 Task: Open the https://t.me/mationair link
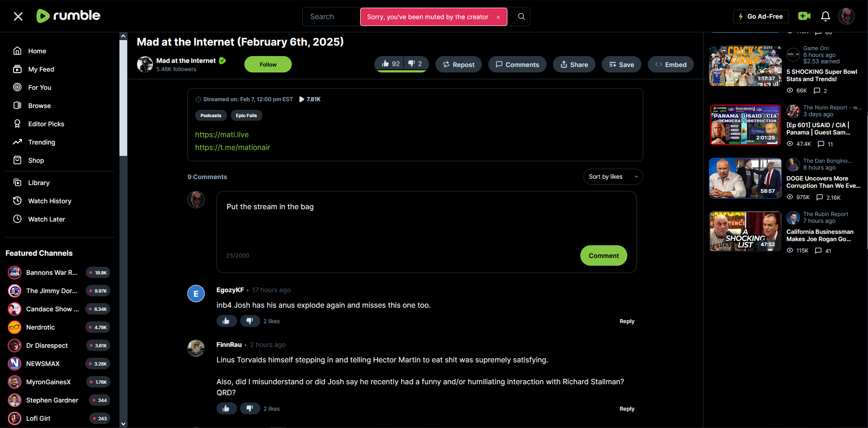(232, 147)
